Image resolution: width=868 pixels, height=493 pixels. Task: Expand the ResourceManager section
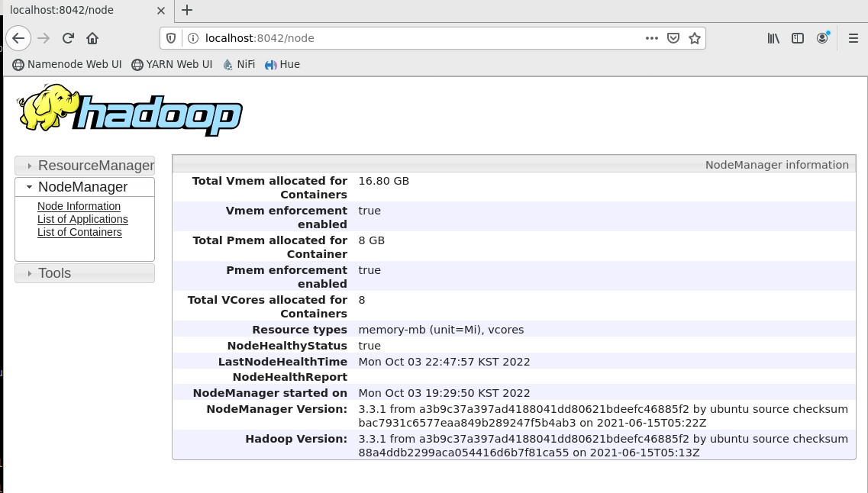click(x=85, y=166)
